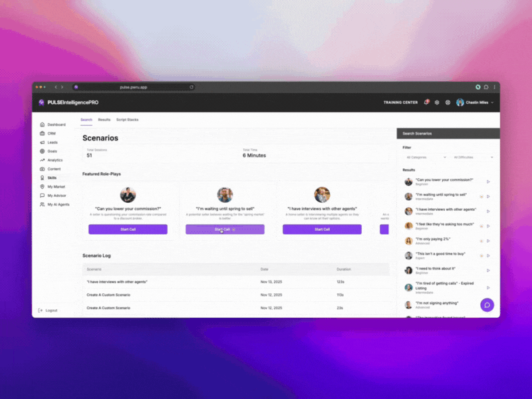Go to Leads in the sidebar
The width and height of the screenshot is (532, 399).
(x=49, y=142)
